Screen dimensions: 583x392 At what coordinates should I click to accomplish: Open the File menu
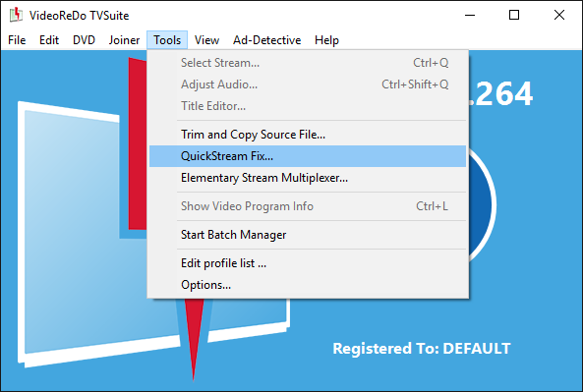17,40
